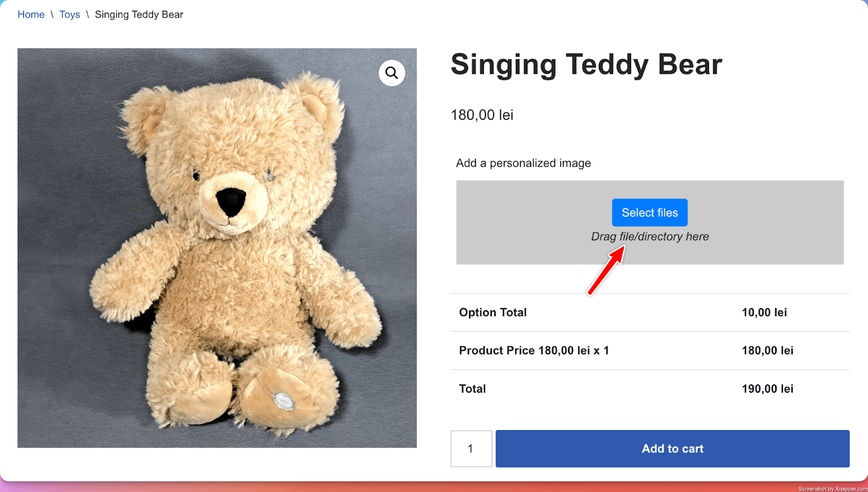Click the 10,00 lei option amount

764,312
